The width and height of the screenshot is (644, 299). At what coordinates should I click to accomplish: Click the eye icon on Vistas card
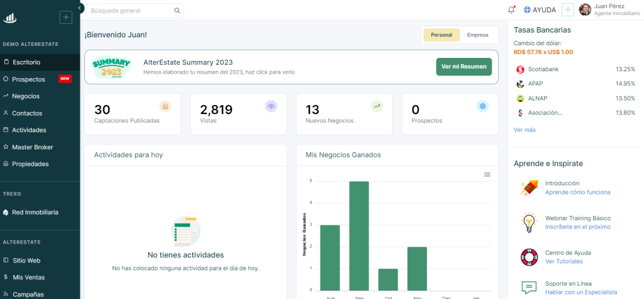click(x=271, y=106)
